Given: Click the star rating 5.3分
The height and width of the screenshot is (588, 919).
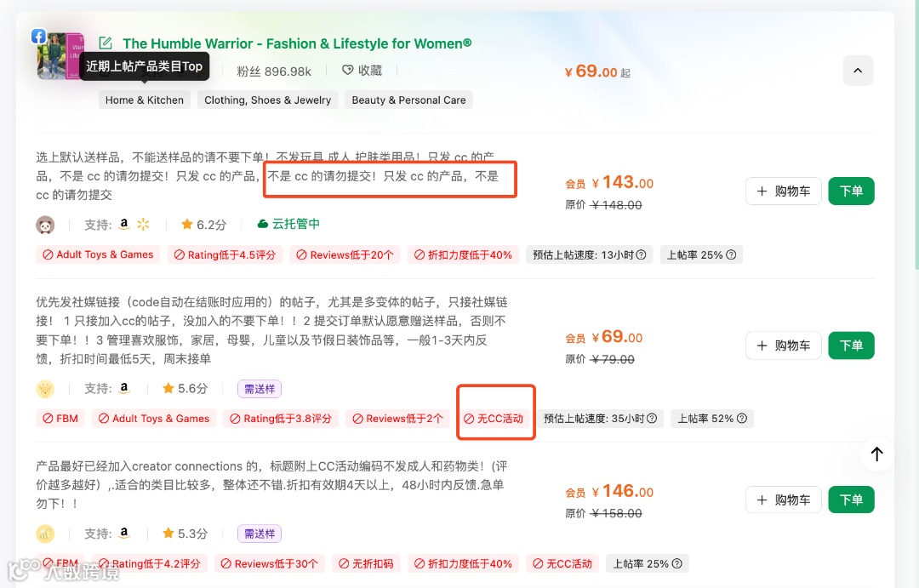Looking at the screenshot, I should [x=186, y=534].
